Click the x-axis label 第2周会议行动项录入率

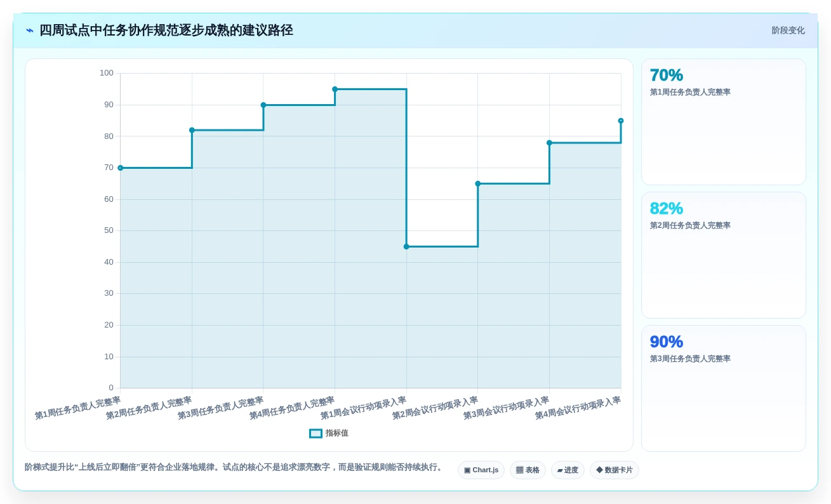click(435, 408)
